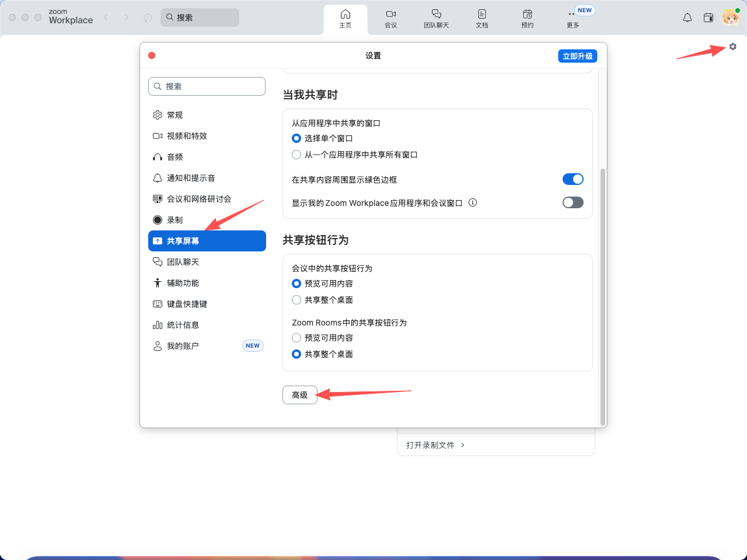Image resolution: width=747 pixels, height=560 pixels.
Task: Select 通知和提示音 settings
Action: [207, 178]
